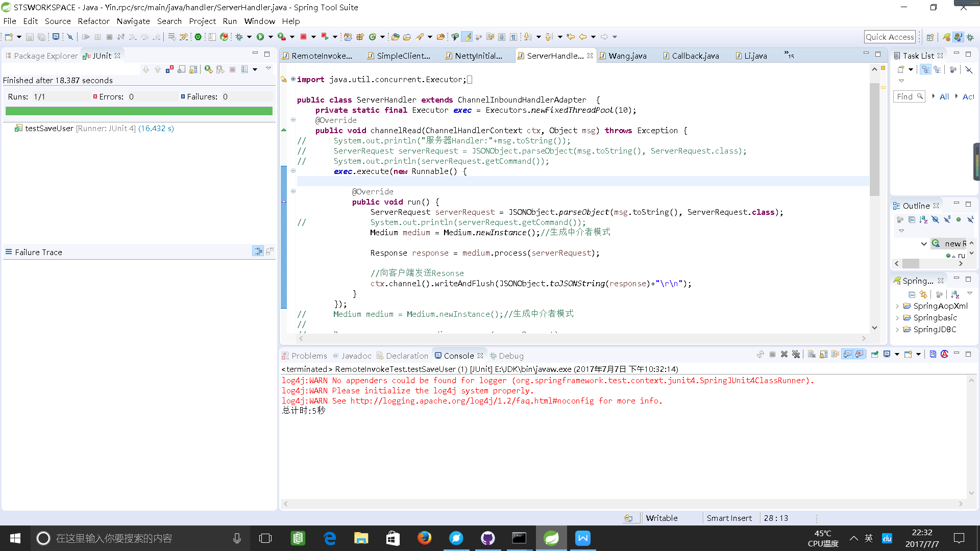Click the Open Perspective icon

[930, 37]
